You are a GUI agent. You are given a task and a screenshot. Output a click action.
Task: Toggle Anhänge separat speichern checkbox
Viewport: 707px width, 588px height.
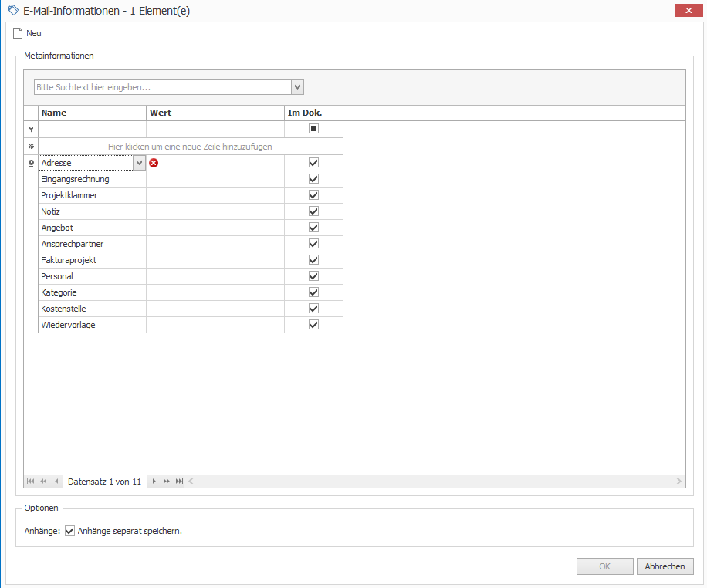[x=70, y=531]
